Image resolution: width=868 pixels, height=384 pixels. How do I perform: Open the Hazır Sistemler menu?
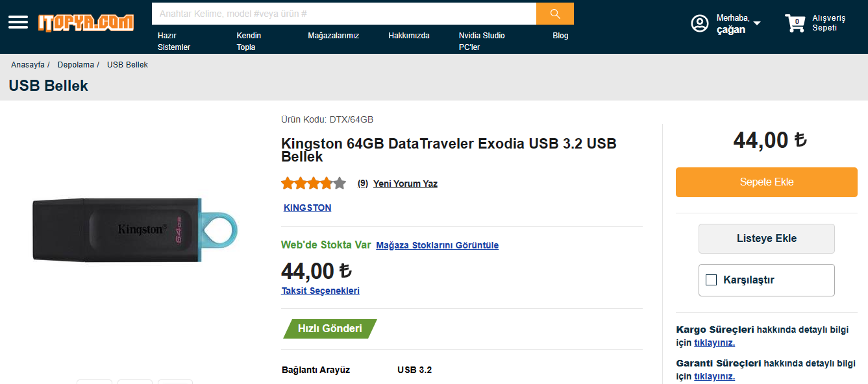(x=174, y=42)
